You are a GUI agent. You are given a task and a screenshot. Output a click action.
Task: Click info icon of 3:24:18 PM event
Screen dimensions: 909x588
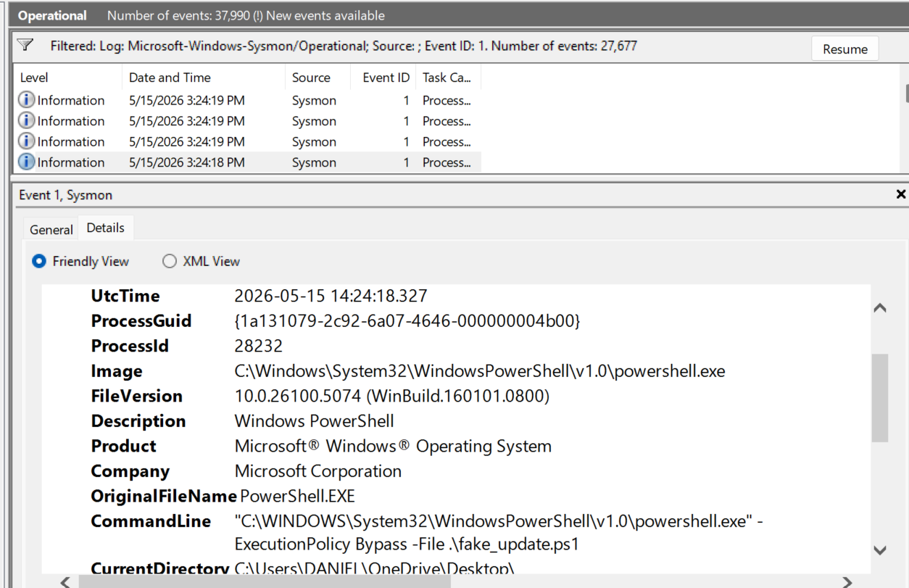[x=26, y=162]
